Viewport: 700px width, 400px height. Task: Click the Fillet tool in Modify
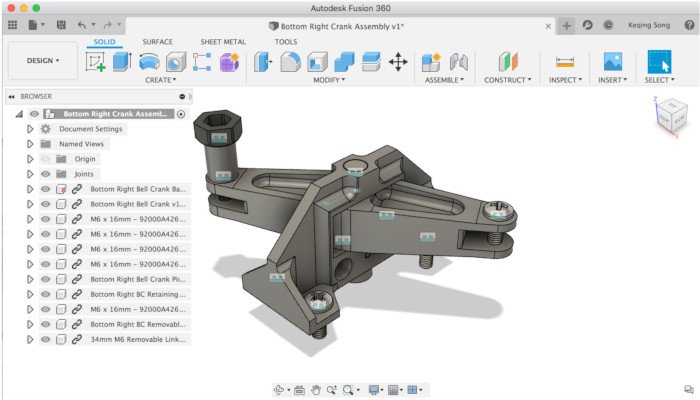pos(291,61)
